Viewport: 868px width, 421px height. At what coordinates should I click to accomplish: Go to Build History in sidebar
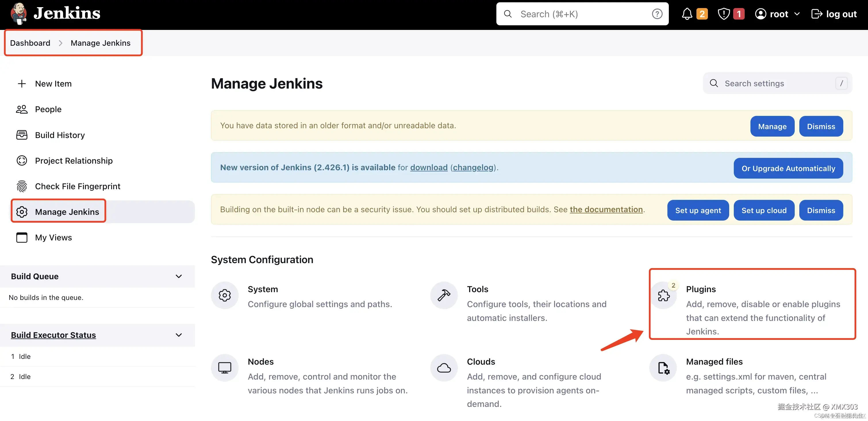click(x=60, y=135)
